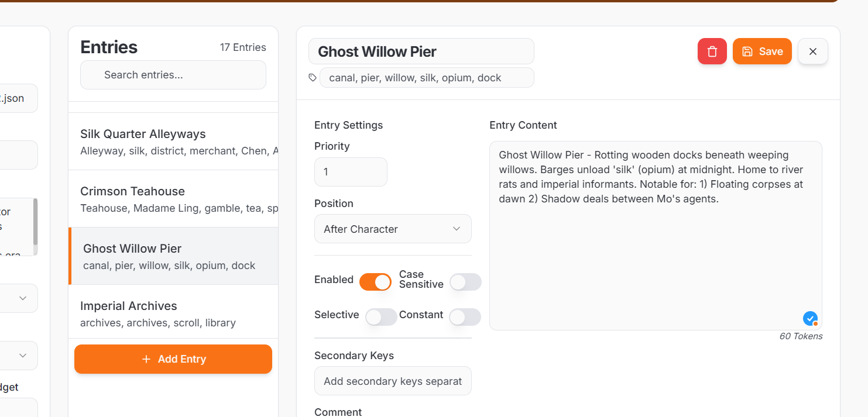Open the Crimson Teahouse entry
The image size is (868, 417).
pos(173,199)
